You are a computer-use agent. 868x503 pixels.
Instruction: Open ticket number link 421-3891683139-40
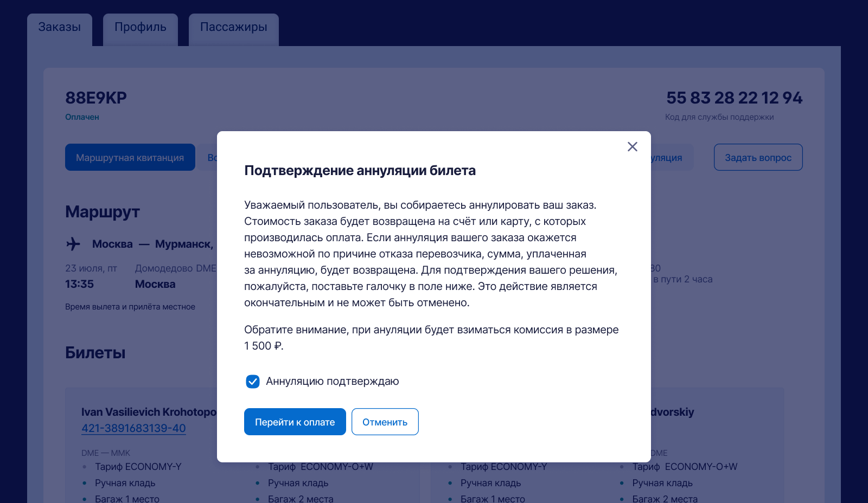pos(133,428)
